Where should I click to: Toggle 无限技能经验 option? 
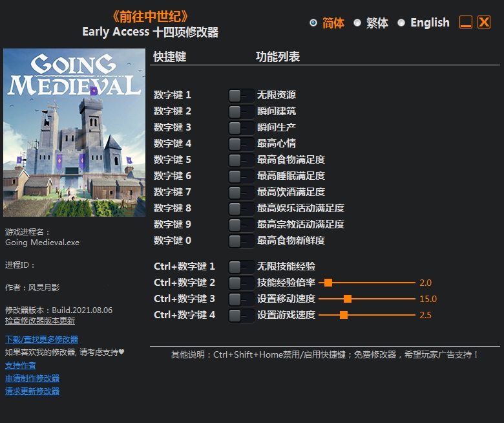click(240, 266)
